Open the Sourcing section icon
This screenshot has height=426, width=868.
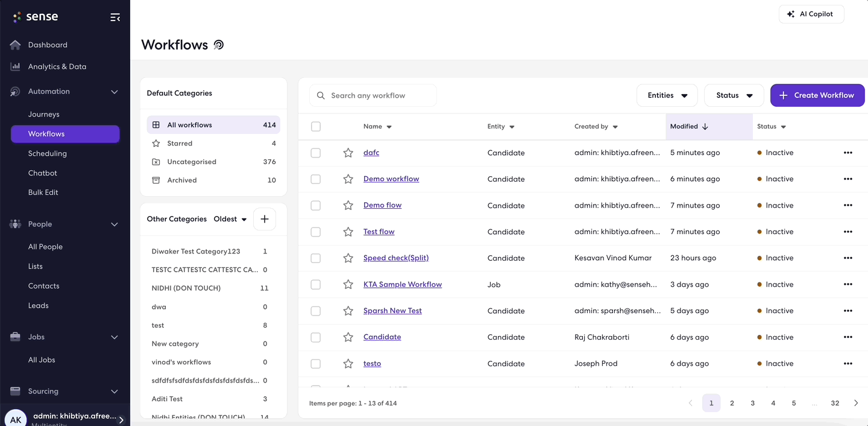point(14,391)
